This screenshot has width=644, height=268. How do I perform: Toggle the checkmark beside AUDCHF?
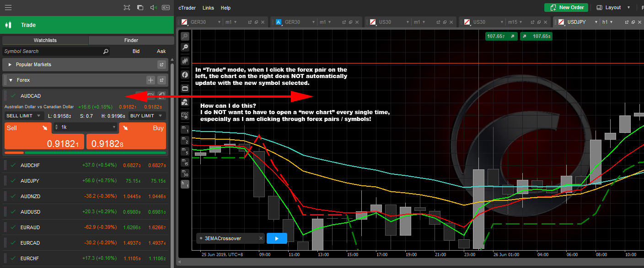click(x=13, y=165)
